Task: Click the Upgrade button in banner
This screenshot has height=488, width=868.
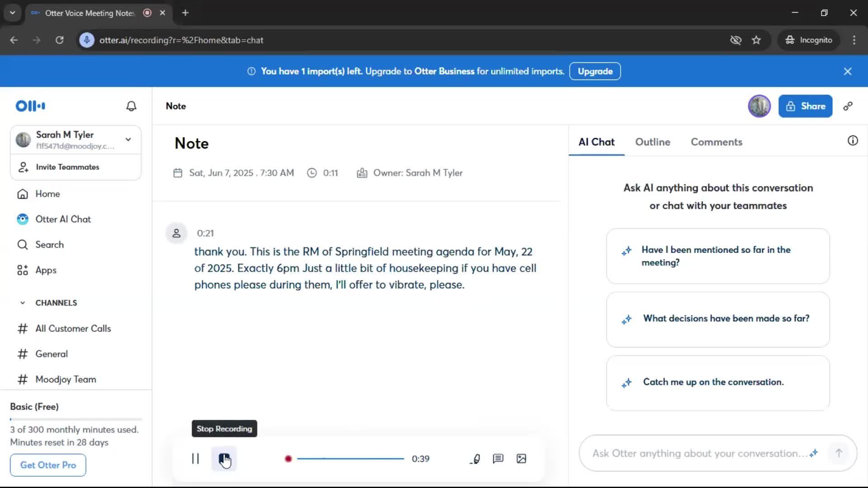Action: (x=595, y=71)
